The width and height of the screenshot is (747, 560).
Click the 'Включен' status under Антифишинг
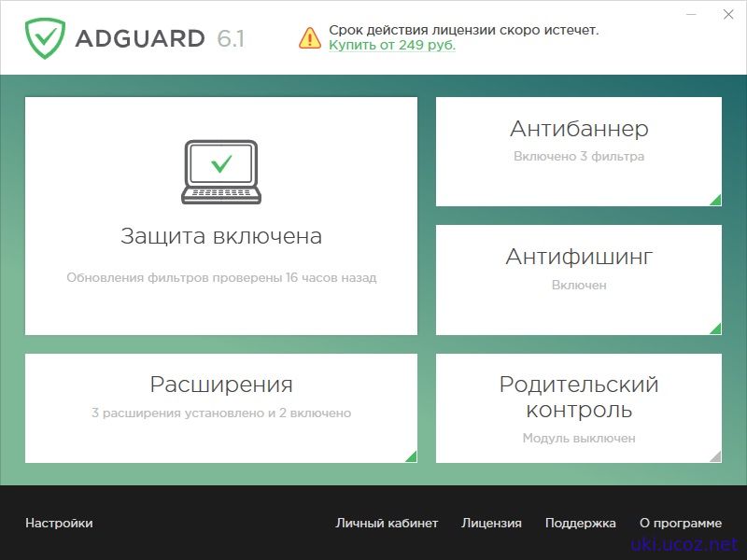click(x=579, y=285)
